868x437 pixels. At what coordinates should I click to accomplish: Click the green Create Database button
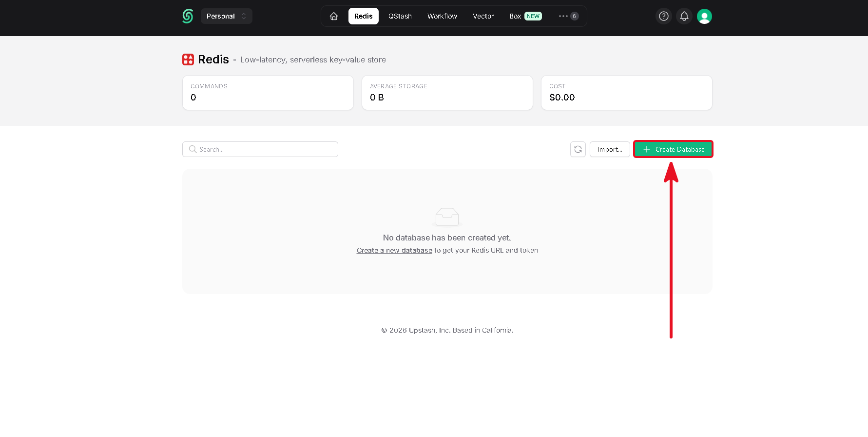coord(673,149)
